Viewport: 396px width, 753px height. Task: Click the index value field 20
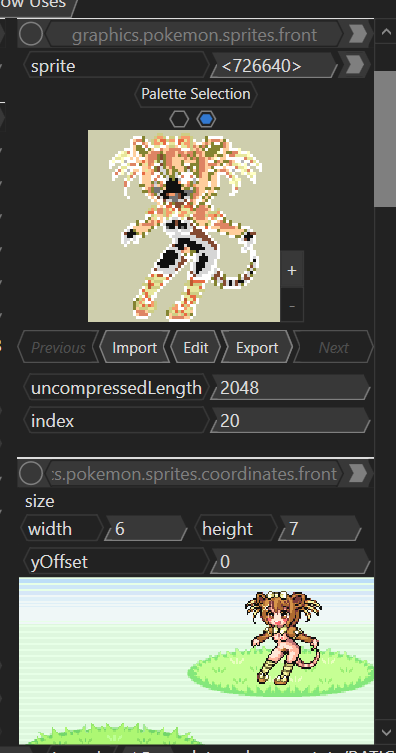click(291, 421)
